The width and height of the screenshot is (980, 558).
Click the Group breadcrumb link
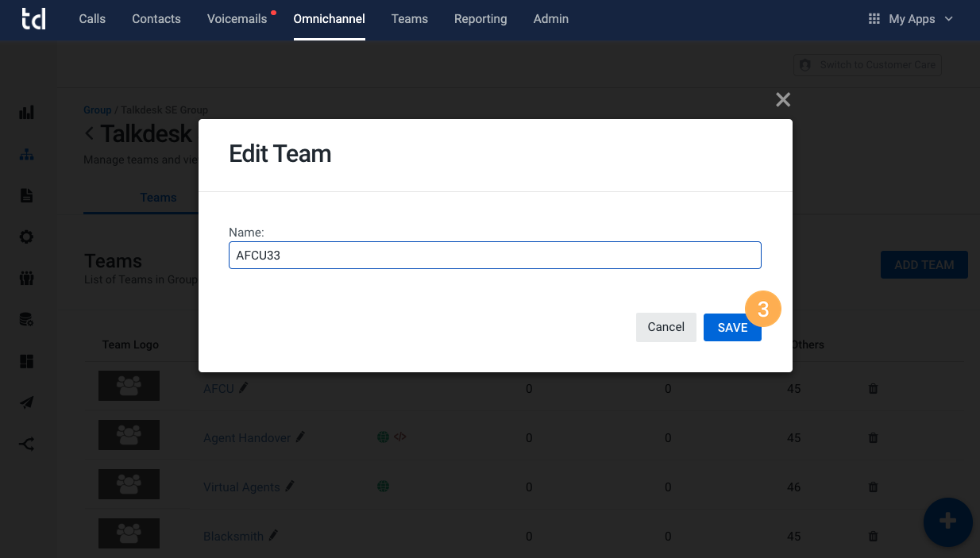click(98, 110)
